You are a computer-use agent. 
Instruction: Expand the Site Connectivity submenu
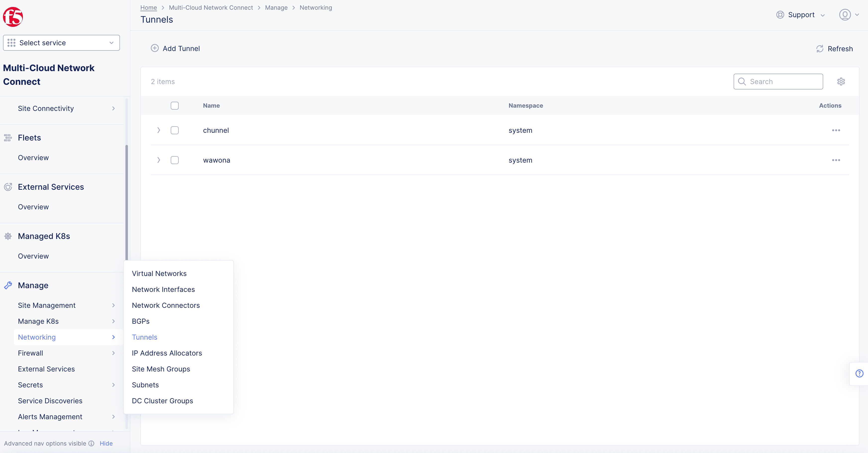113,108
